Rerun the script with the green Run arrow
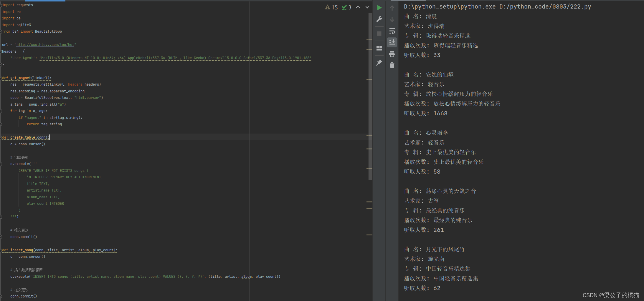644x301 pixels. point(379,8)
